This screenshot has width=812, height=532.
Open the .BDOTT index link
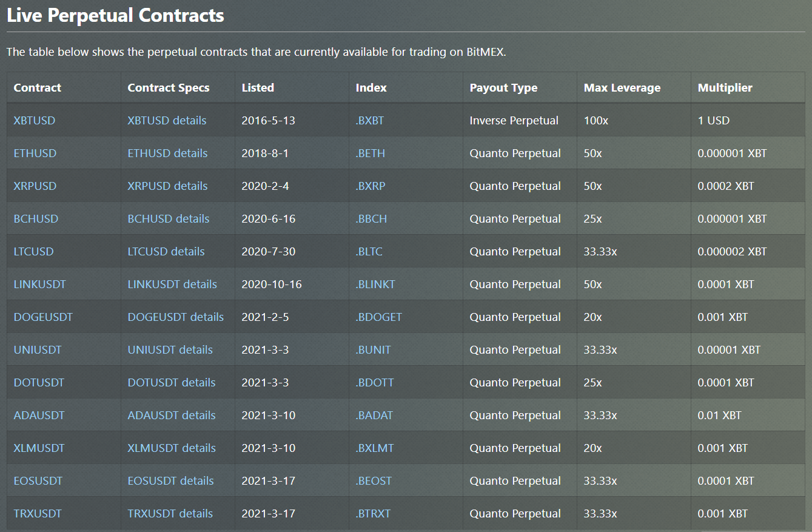pos(374,382)
